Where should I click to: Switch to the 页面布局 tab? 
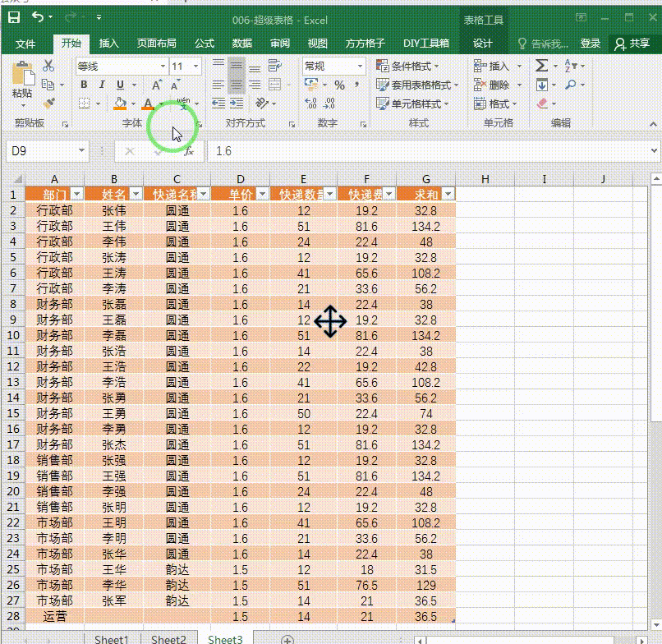tap(157, 44)
